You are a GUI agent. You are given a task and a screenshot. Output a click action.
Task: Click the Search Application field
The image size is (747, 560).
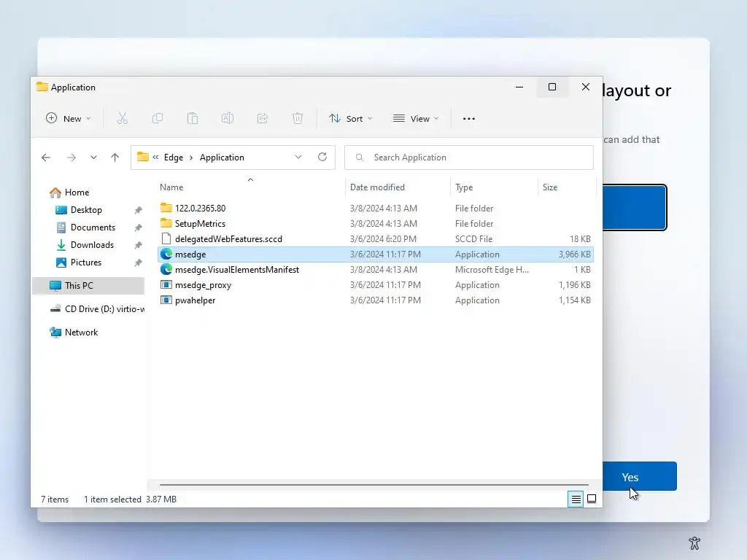coord(469,157)
